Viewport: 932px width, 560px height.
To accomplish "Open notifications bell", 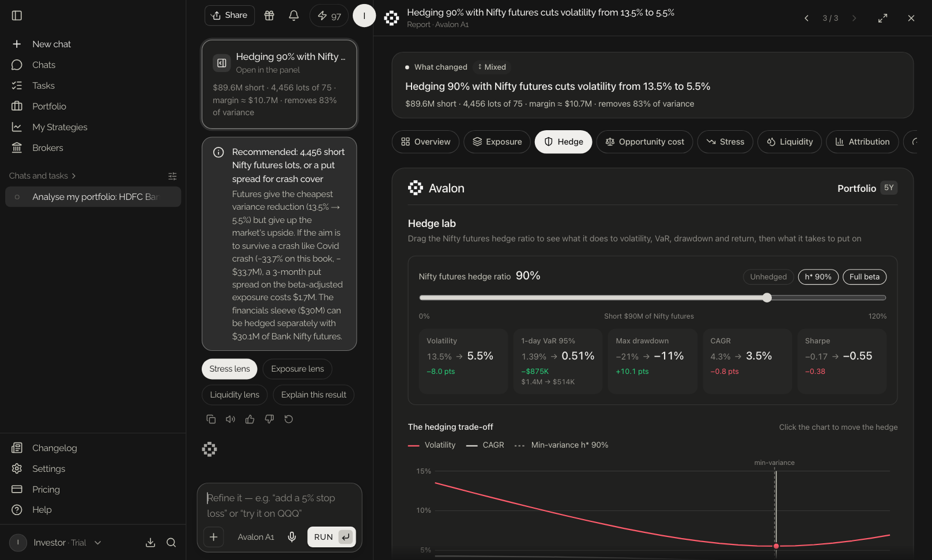I will click(x=294, y=16).
